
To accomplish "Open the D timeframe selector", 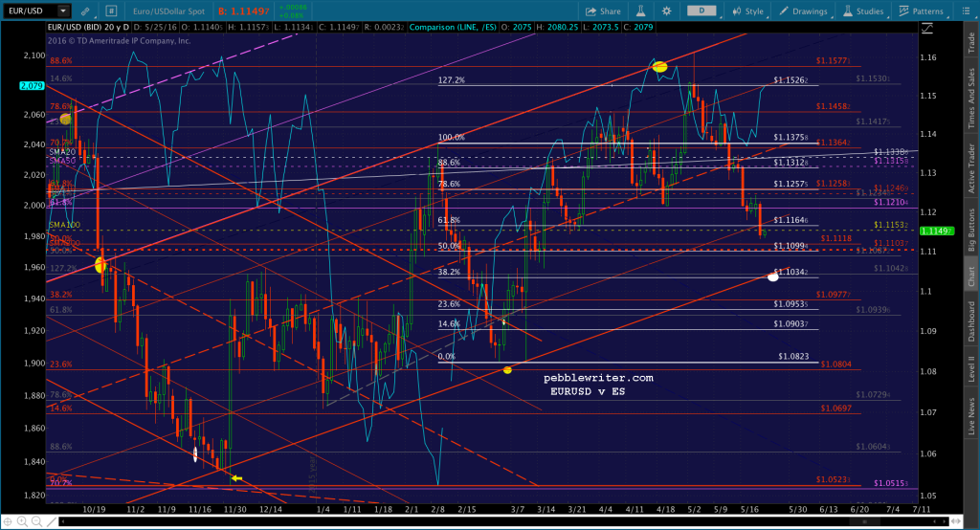I will pyautogui.click(x=702, y=11).
